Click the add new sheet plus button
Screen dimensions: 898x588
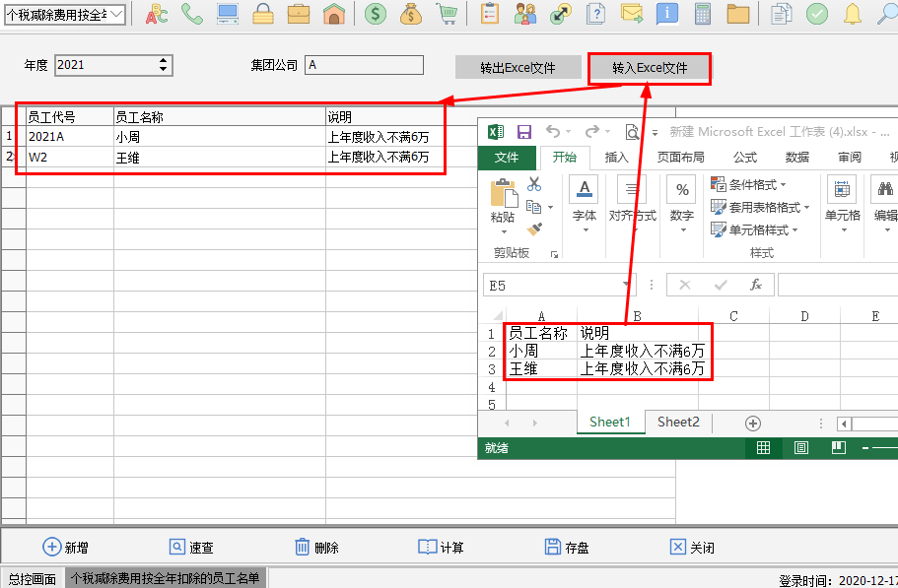[753, 424]
